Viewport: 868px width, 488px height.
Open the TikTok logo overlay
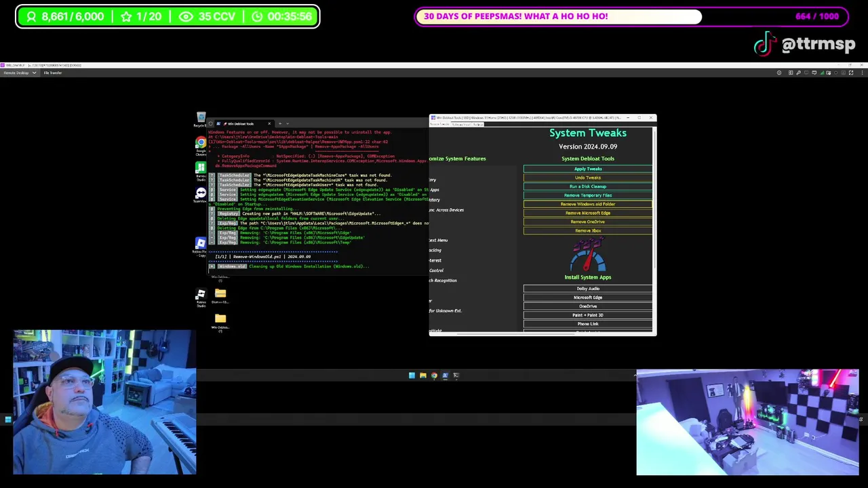tap(764, 44)
